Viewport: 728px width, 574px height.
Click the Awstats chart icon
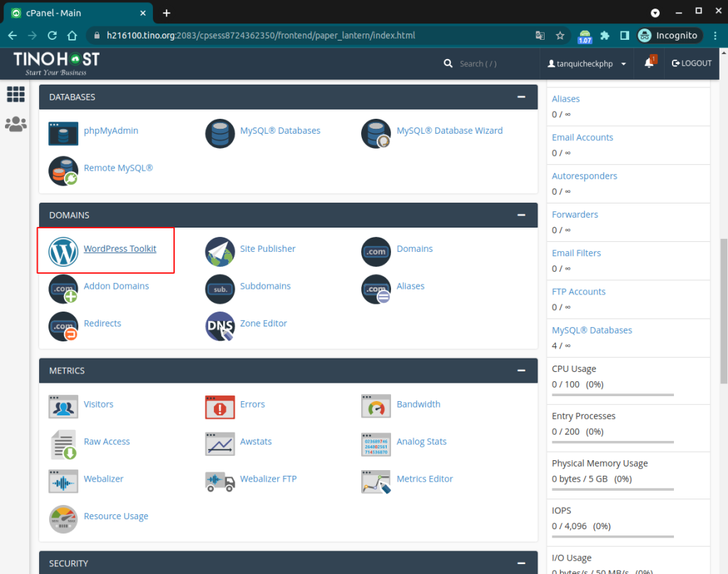click(x=220, y=445)
